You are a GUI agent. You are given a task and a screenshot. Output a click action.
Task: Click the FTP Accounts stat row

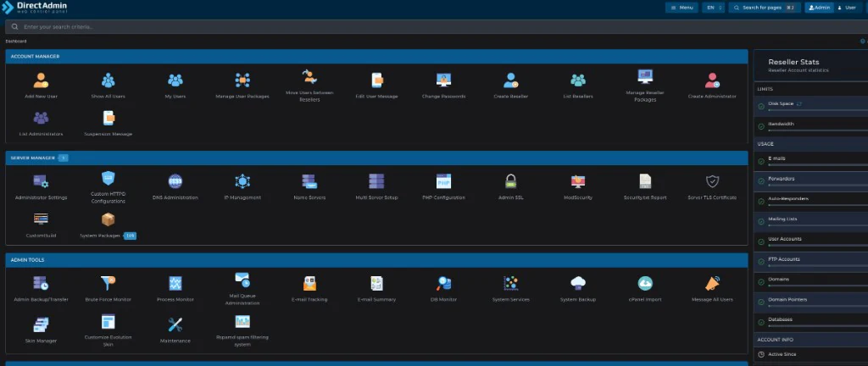[x=811, y=261]
